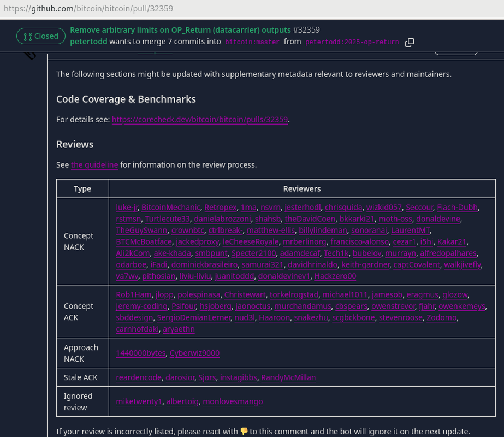Open Concept ACK reviewer Rob1Ham's link
The height and width of the screenshot is (437, 504).
133,295
